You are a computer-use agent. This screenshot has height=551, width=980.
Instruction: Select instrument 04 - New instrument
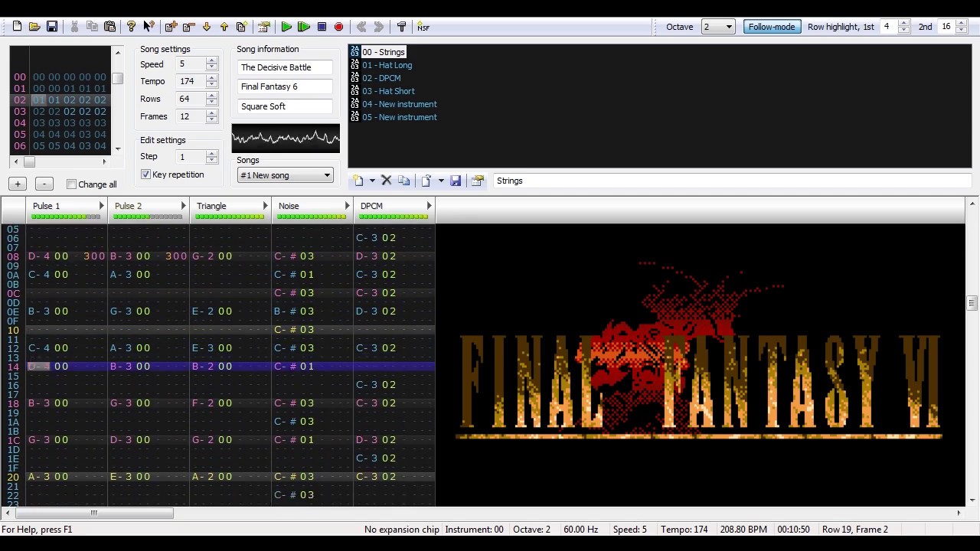click(x=400, y=104)
